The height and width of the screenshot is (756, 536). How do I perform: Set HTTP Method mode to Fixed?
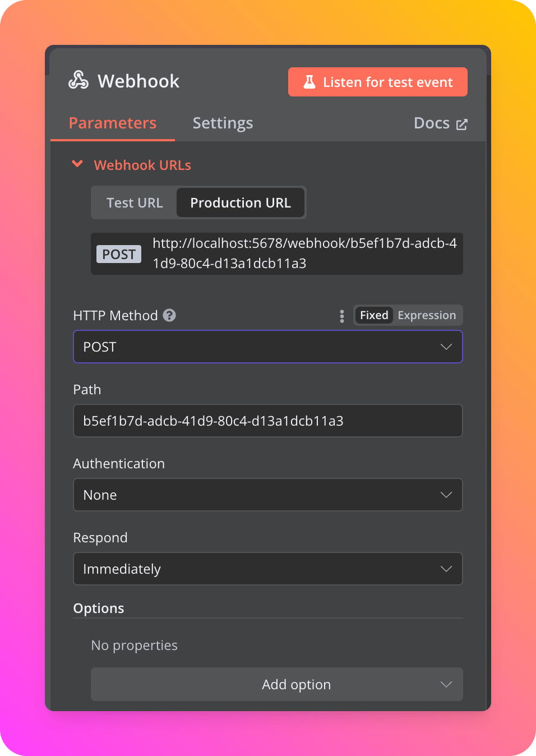click(374, 315)
